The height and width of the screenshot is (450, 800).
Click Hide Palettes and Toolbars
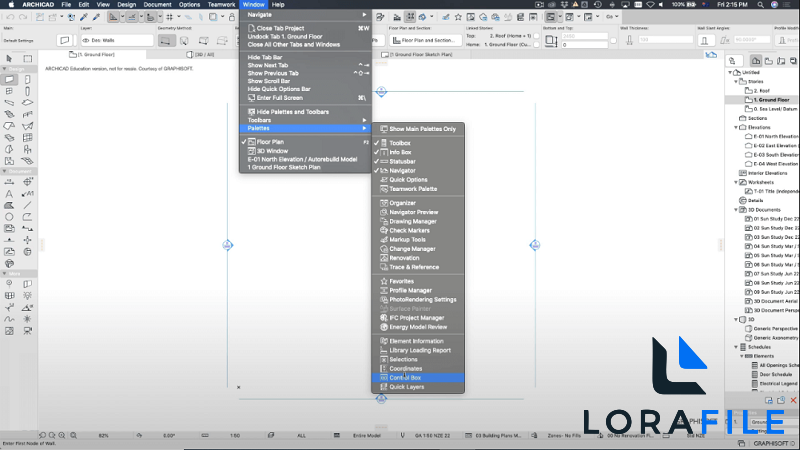coord(305,112)
